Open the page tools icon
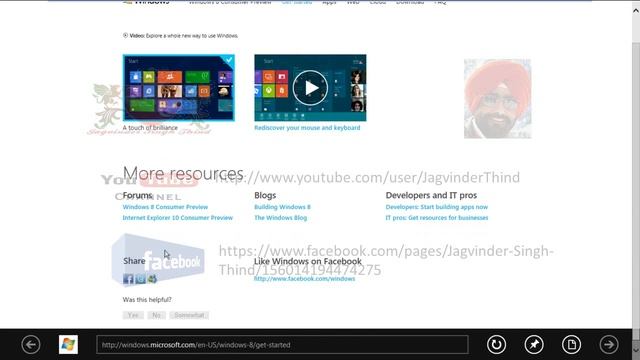The width and height of the screenshot is (640, 360). 571,344
